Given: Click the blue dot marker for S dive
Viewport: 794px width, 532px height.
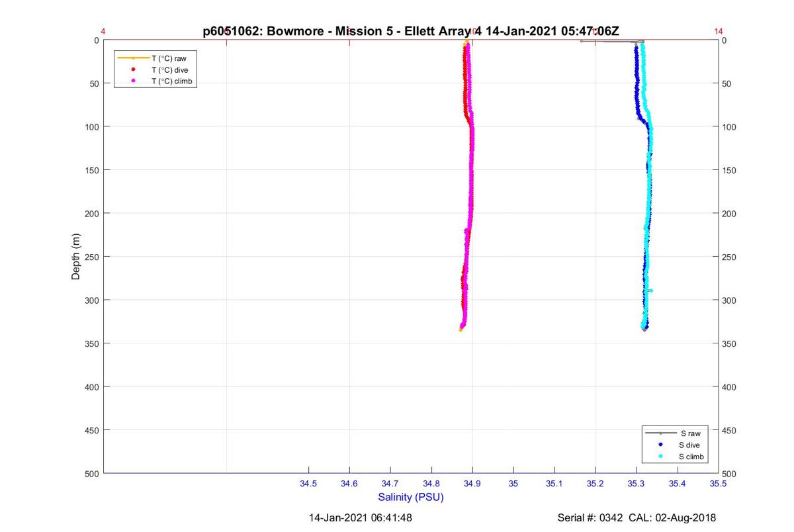Looking at the screenshot, I should coord(661,445).
